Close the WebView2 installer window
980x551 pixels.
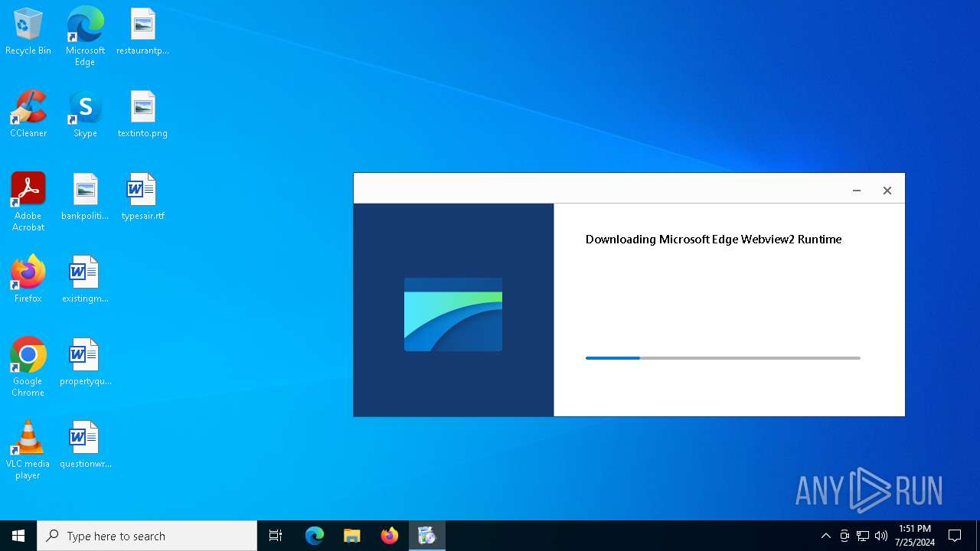pyautogui.click(x=887, y=191)
